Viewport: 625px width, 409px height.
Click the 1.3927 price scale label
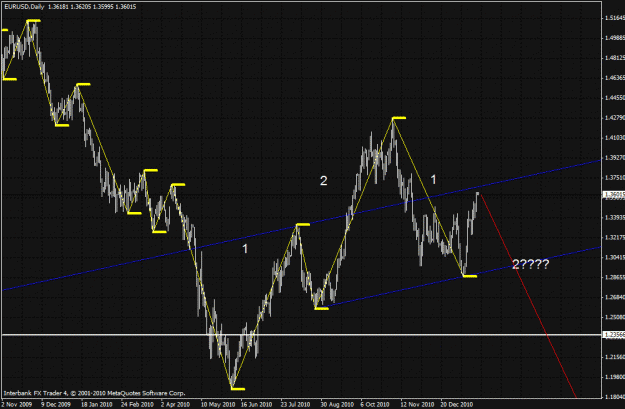click(615, 157)
